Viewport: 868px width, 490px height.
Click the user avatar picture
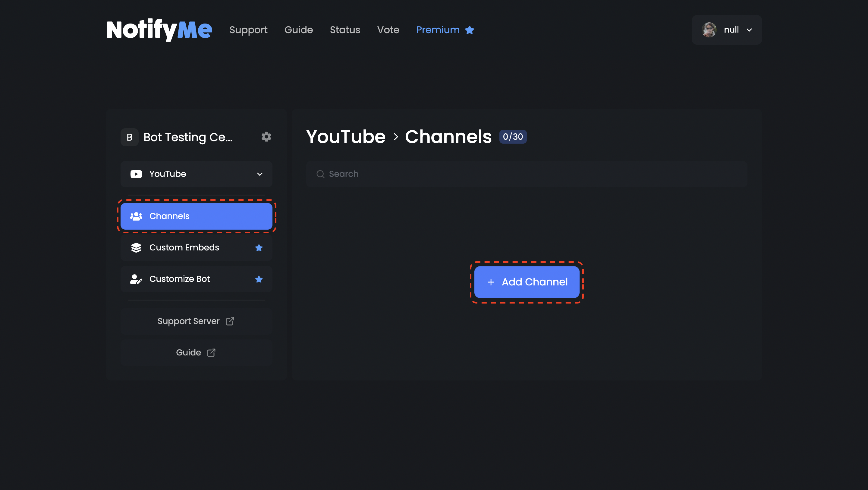(x=709, y=30)
